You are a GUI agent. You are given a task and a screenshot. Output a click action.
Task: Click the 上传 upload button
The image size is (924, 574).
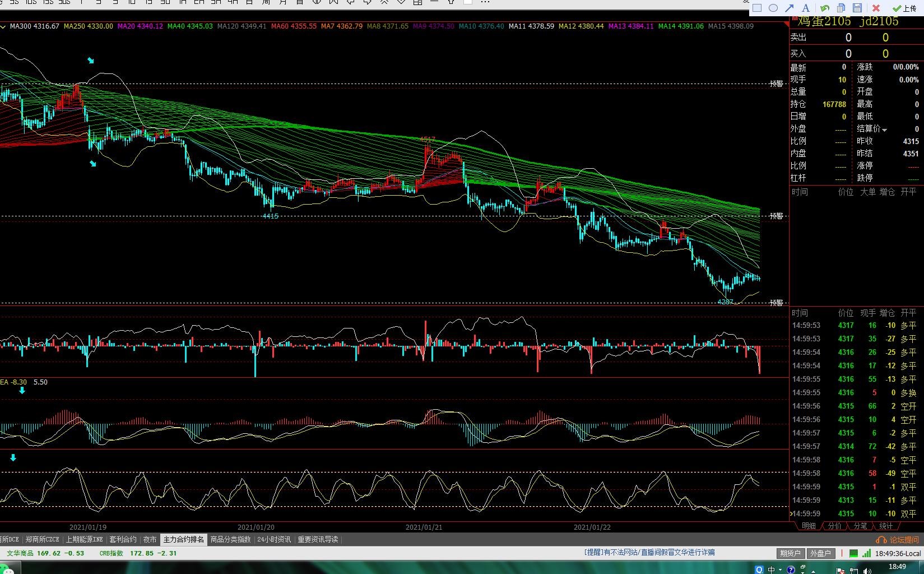coord(904,8)
